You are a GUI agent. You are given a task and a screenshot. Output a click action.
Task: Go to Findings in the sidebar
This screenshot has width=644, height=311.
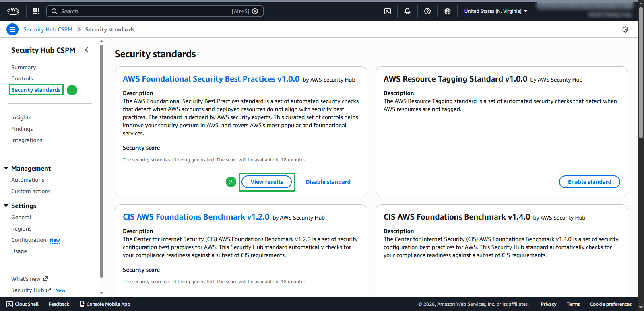[22, 129]
